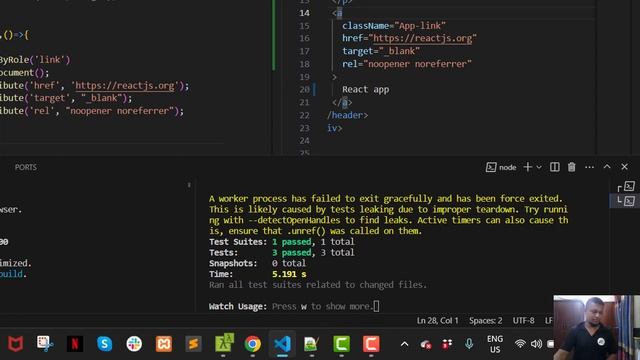Viewport: 640px width, 360px height.
Task: Click the Ln 28, Col 1 status item
Action: pyautogui.click(x=437, y=321)
